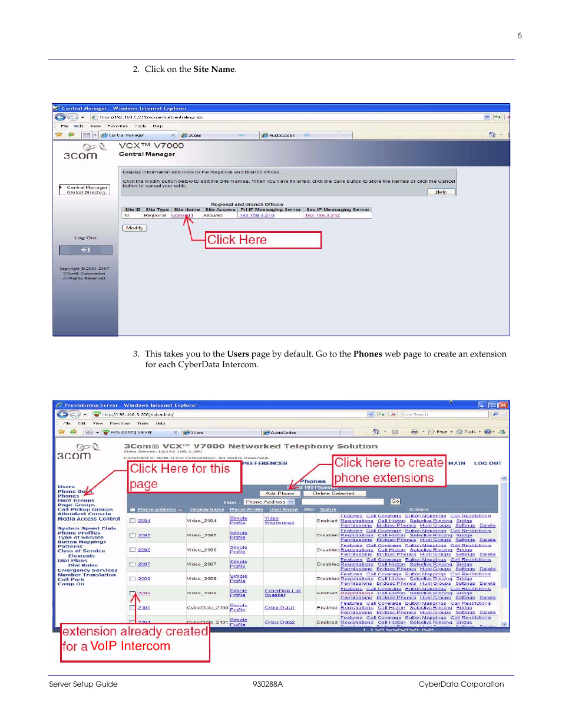Image resolution: width=562 pixels, height=728 pixels.
Task: Click Favorites star in Central Manager window
Action: click(x=58, y=135)
